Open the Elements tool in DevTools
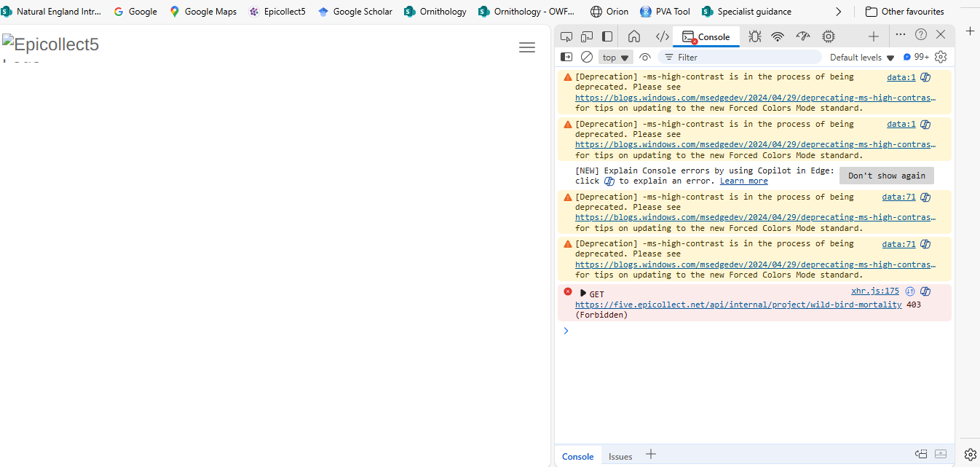 click(662, 36)
